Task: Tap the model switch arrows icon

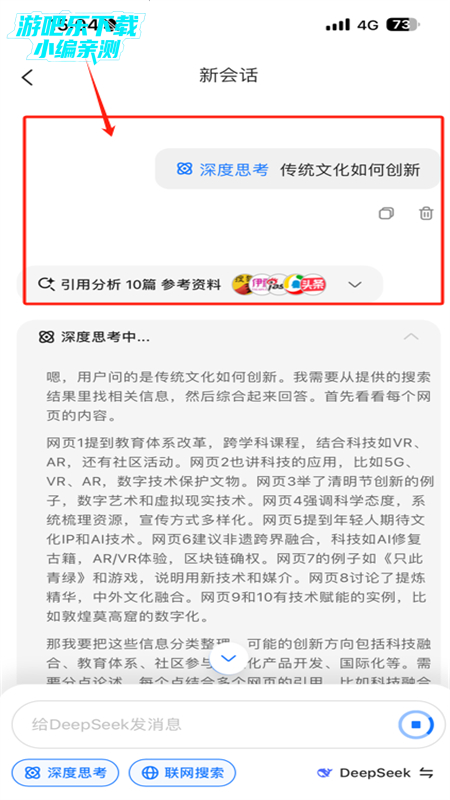Action: point(427,773)
